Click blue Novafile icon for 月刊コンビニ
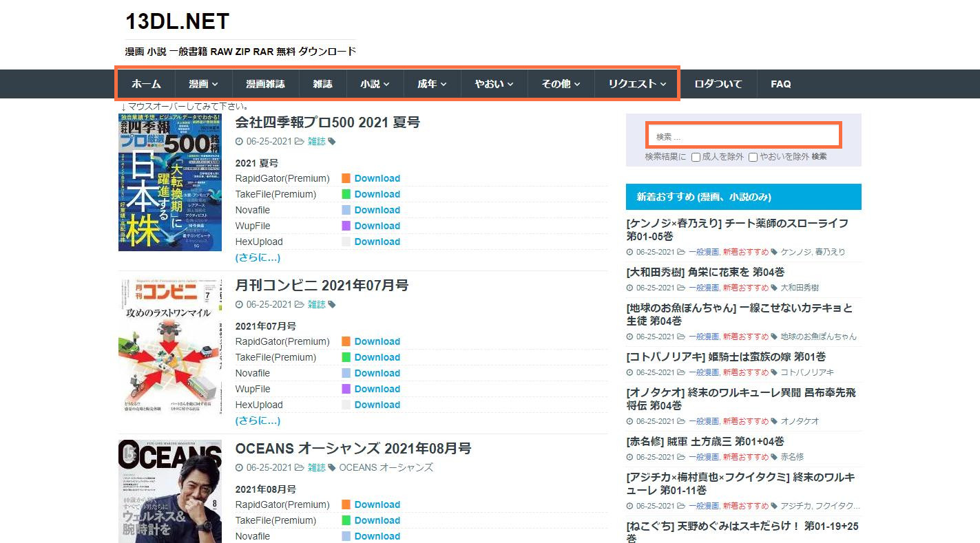The height and width of the screenshot is (543, 980). coord(346,373)
